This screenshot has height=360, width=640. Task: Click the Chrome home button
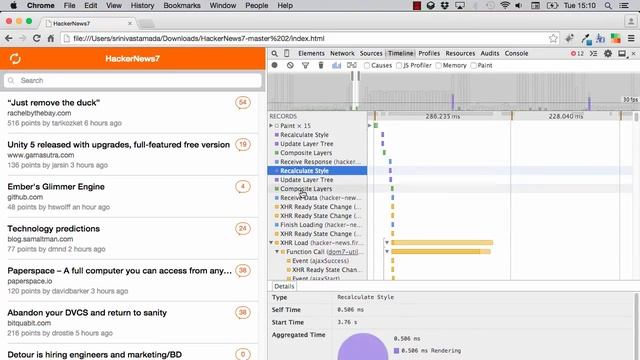[51, 38]
